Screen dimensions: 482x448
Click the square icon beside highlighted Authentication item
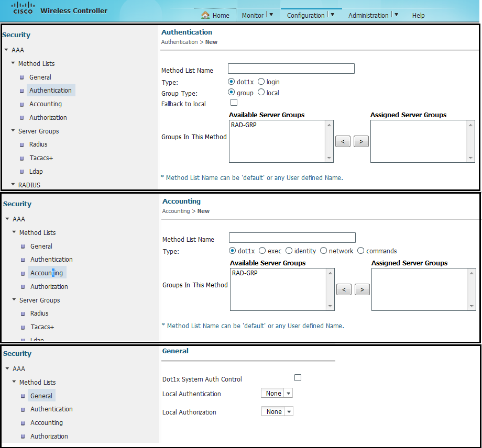click(22, 91)
